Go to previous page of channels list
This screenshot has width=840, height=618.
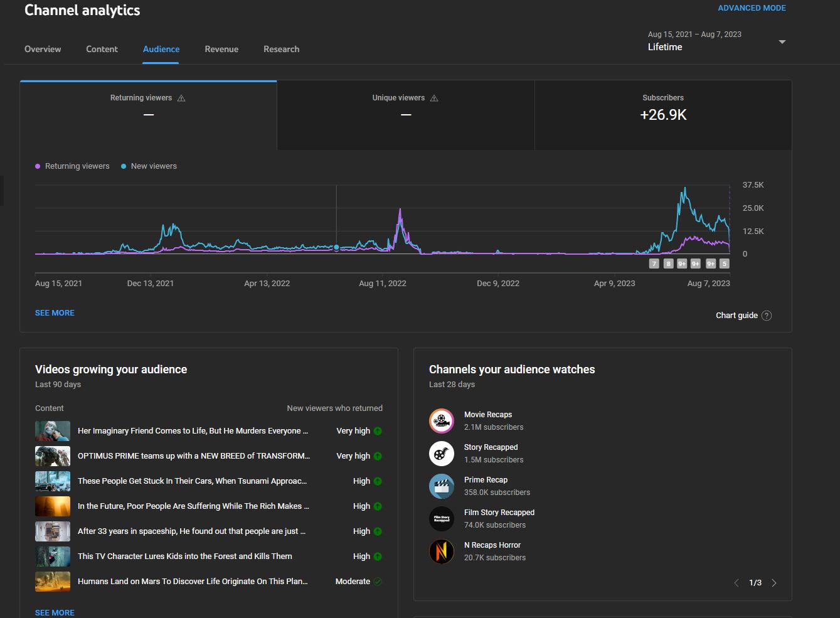(736, 583)
